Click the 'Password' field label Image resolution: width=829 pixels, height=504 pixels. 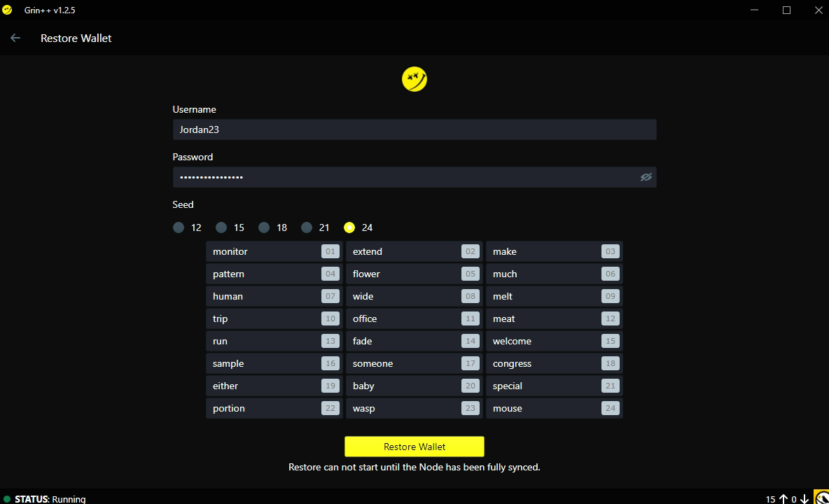point(193,157)
